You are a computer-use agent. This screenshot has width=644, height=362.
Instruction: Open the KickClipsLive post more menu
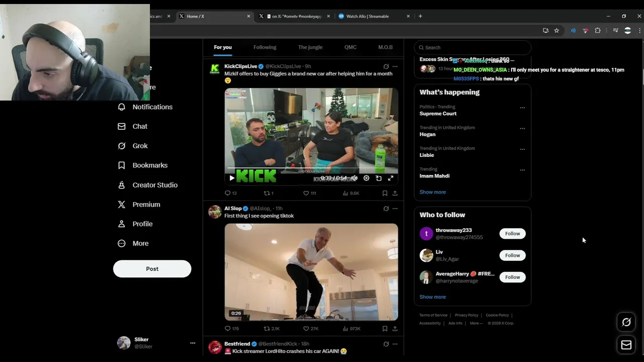click(x=395, y=66)
